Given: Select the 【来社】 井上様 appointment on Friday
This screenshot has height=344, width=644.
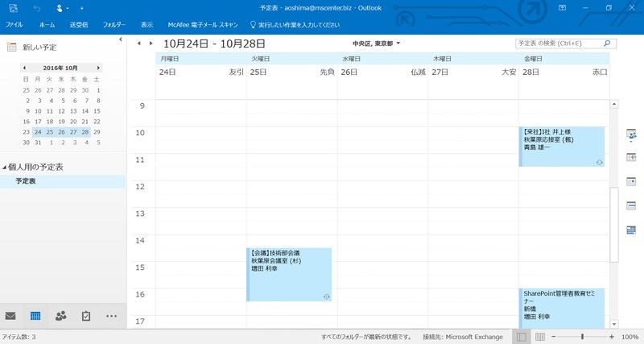Looking at the screenshot, I should (562, 147).
